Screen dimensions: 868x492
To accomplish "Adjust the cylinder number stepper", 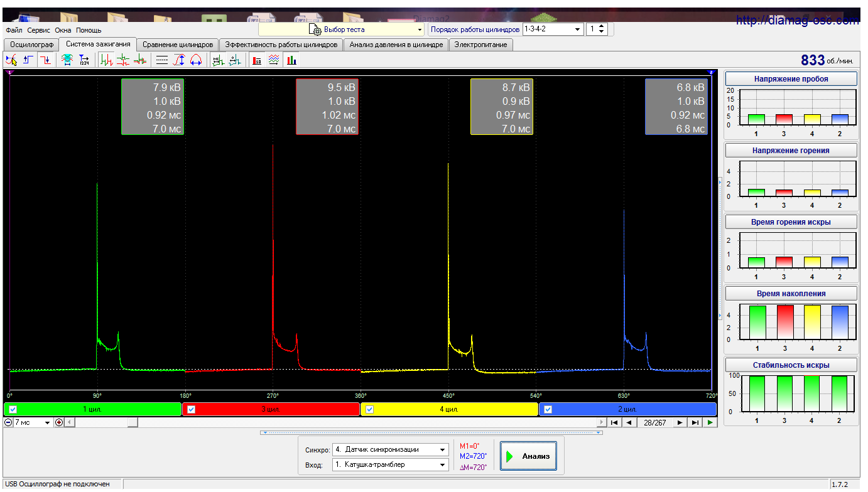I will click(x=602, y=29).
